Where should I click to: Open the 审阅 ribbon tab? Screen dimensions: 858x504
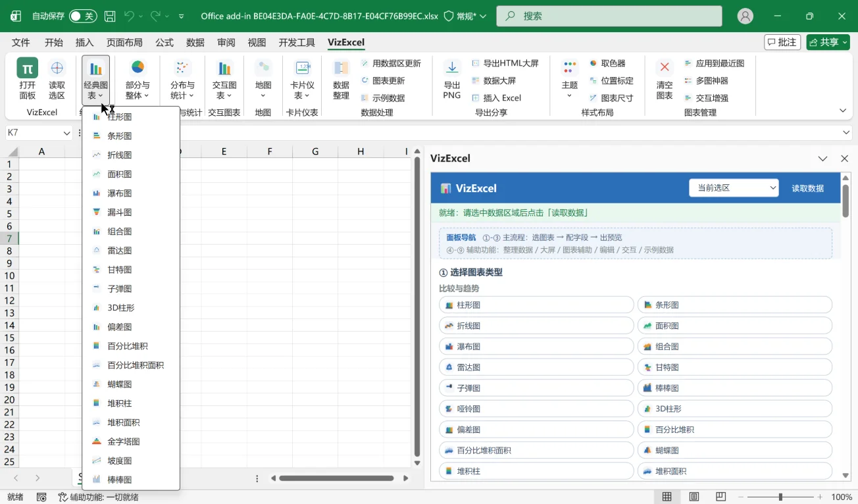[226, 42]
